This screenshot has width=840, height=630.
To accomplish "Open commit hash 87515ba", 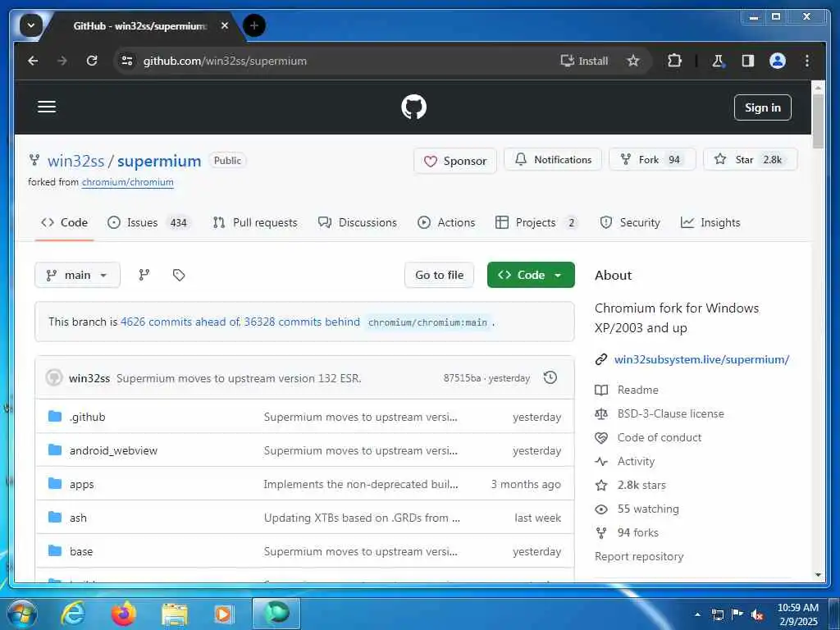I will coord(462,378).
